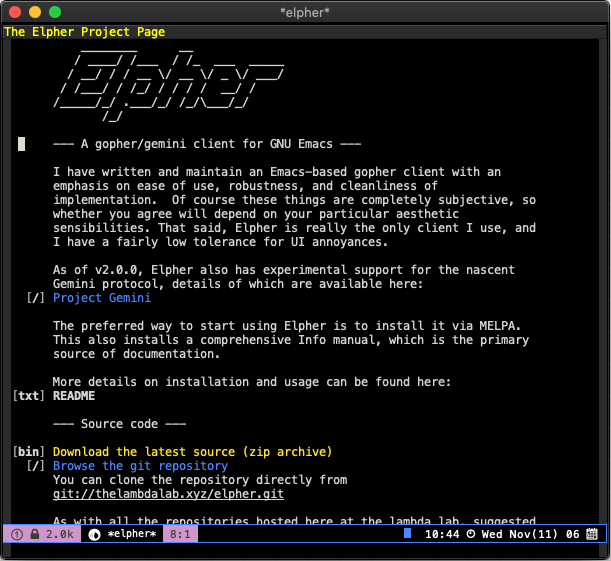Viewport: 611px width, 561px height.
Task: Click the 8:1 cursor position indicator
Action: 181,534
